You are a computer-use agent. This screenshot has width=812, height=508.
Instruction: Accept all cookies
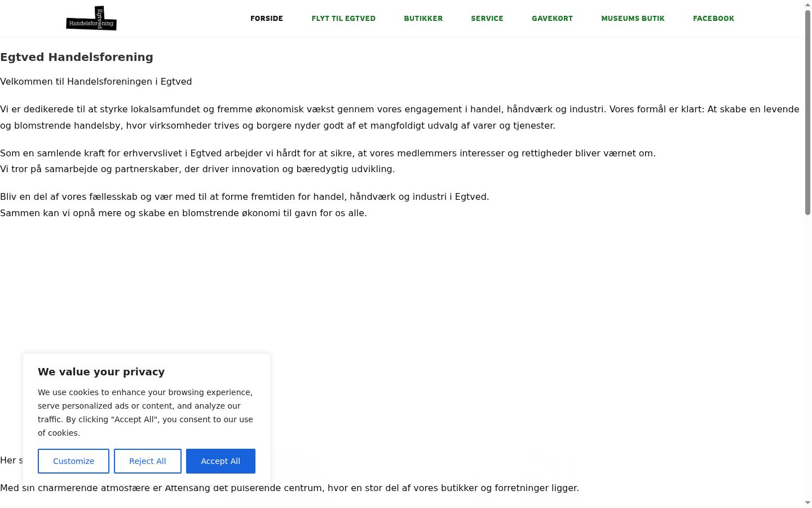tap(220, 461)
